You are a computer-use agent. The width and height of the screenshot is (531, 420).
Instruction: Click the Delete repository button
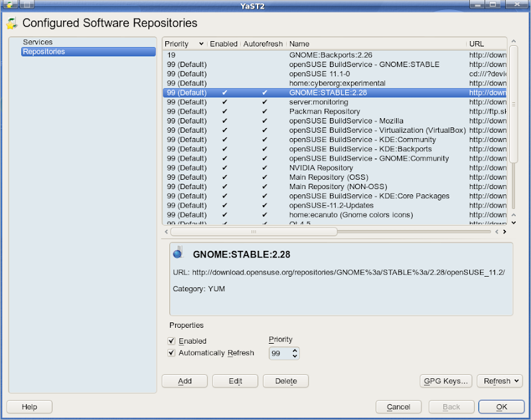pos(285,381)
